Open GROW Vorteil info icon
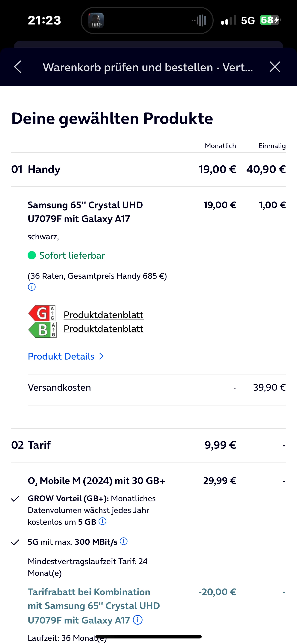This screenshot has width=297, height=644. pyautogui.click(x=102, y=521)
